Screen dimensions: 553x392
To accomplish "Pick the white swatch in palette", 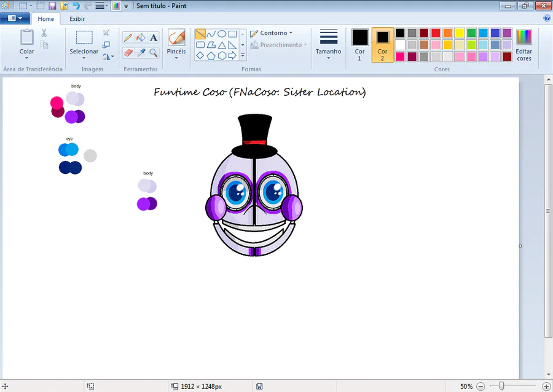I will pyautogui.click(x=400, y=45).
